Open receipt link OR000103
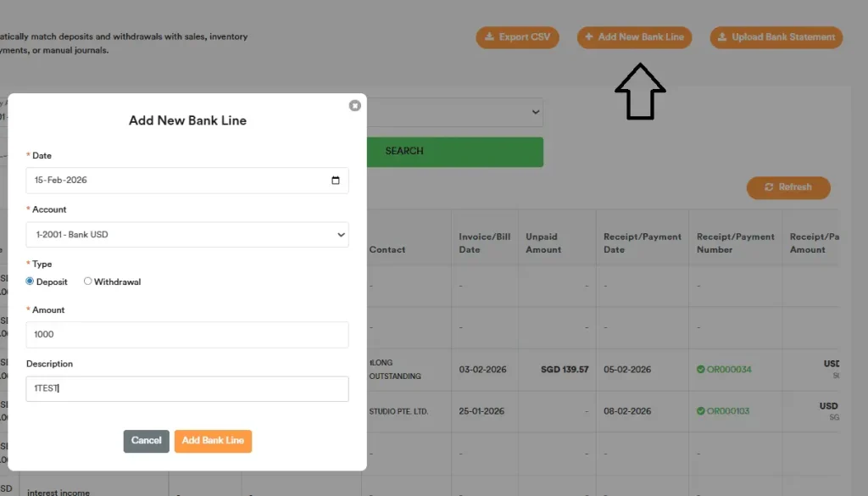 point(729,411)
